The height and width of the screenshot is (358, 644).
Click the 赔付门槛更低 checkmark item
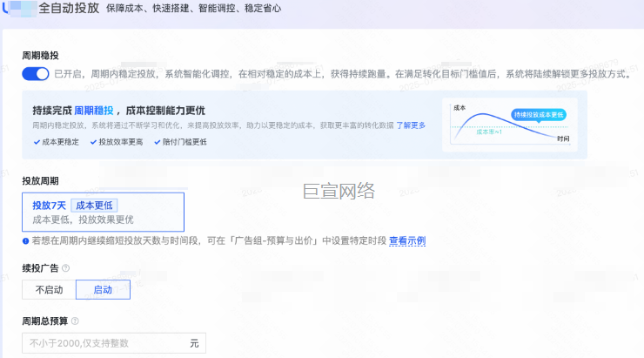point(180,142)
